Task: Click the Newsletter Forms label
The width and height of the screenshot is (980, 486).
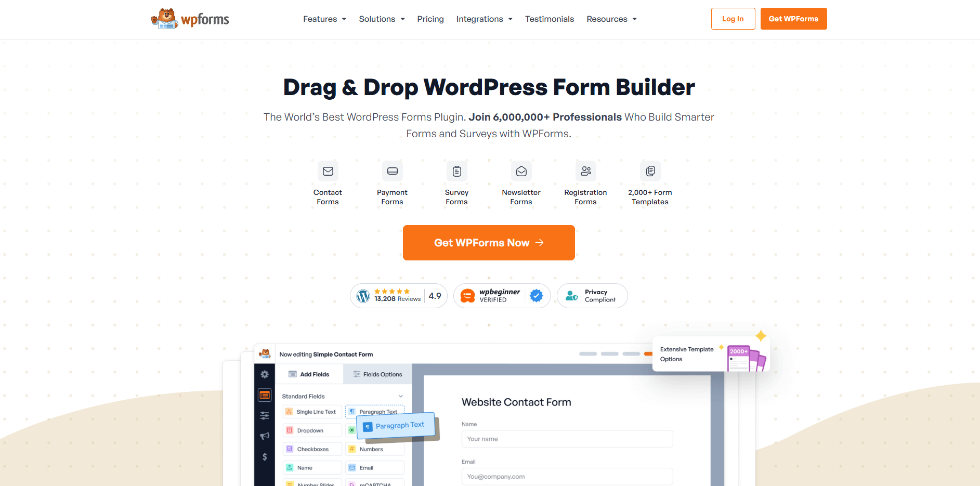Action: tap(521, 197)
